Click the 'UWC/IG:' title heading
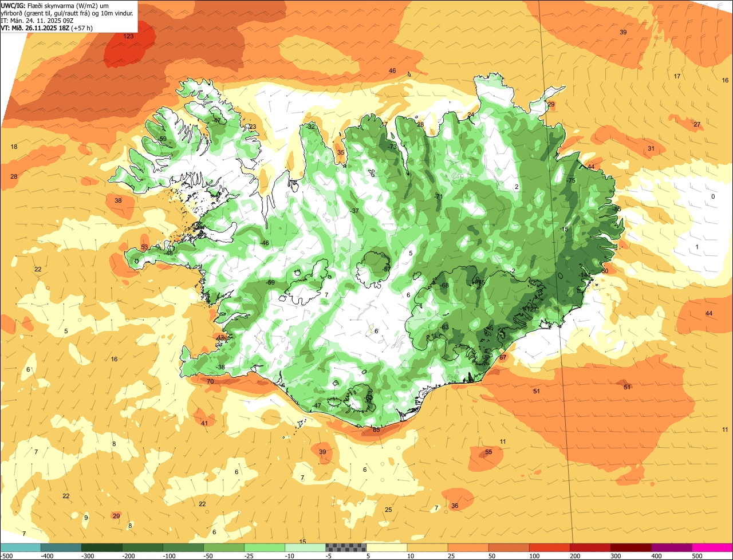The height and width of the screenshot is (560, 733). [13, 5]
